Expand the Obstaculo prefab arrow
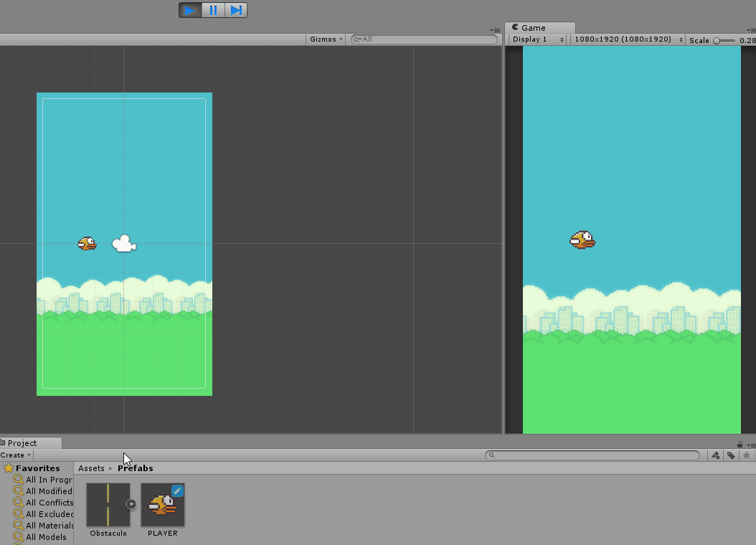The height and width of the screenshot is (545, 756). [131, 504]
